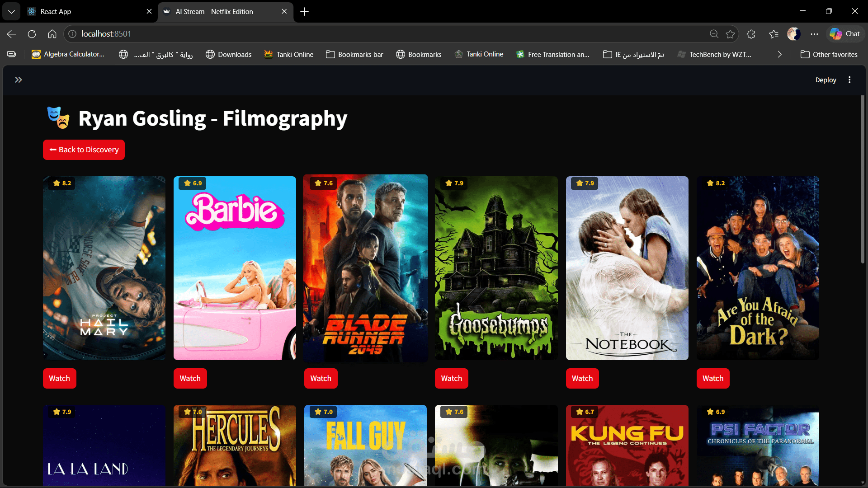This screenshot has height=488, width=868.
Task: Open the Other favorites folder
Action: pyautogui.click(x=829, y=54)
